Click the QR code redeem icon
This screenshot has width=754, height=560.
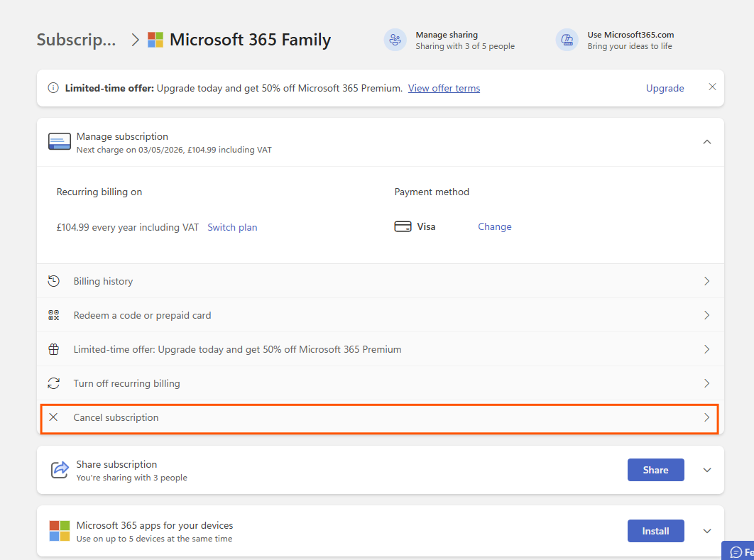tap(54, 315)
